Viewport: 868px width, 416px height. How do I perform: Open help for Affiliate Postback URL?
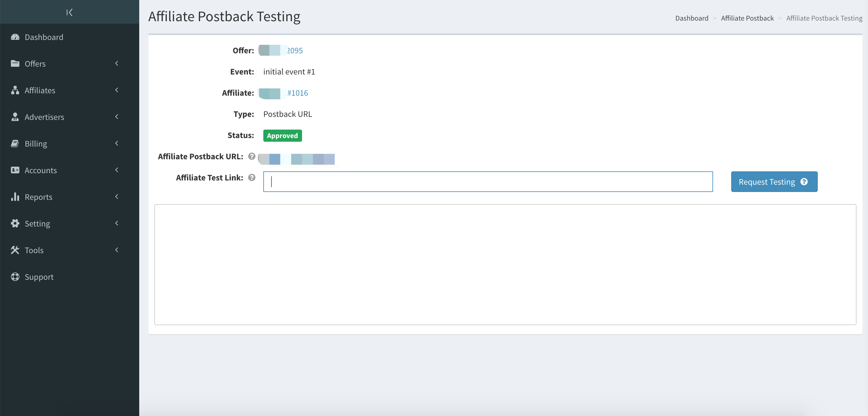pos(252,157)
